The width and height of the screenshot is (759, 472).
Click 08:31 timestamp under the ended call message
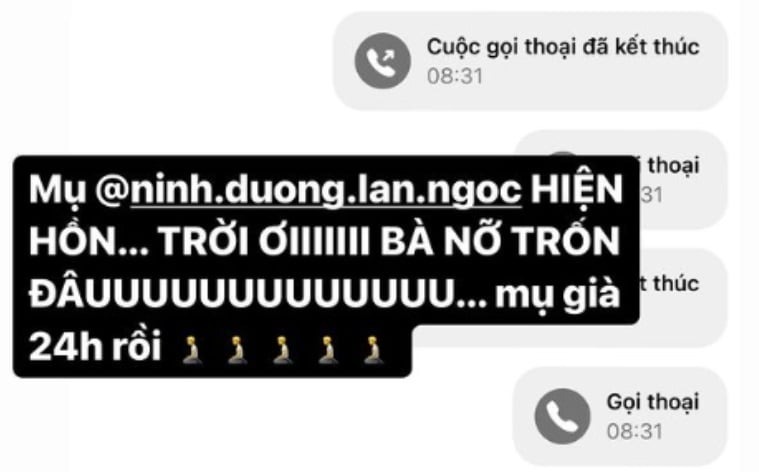pos(455,76)
